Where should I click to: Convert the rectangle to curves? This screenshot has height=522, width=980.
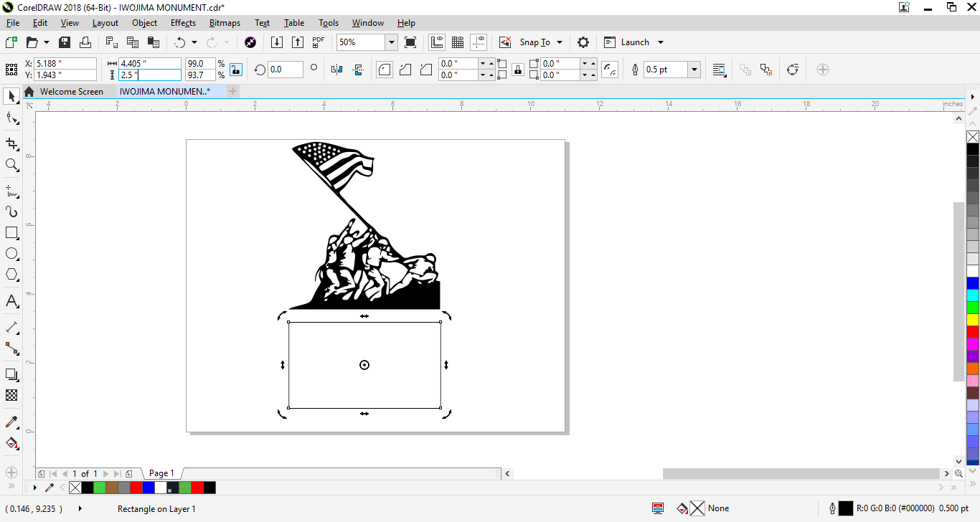pos(793,70)
